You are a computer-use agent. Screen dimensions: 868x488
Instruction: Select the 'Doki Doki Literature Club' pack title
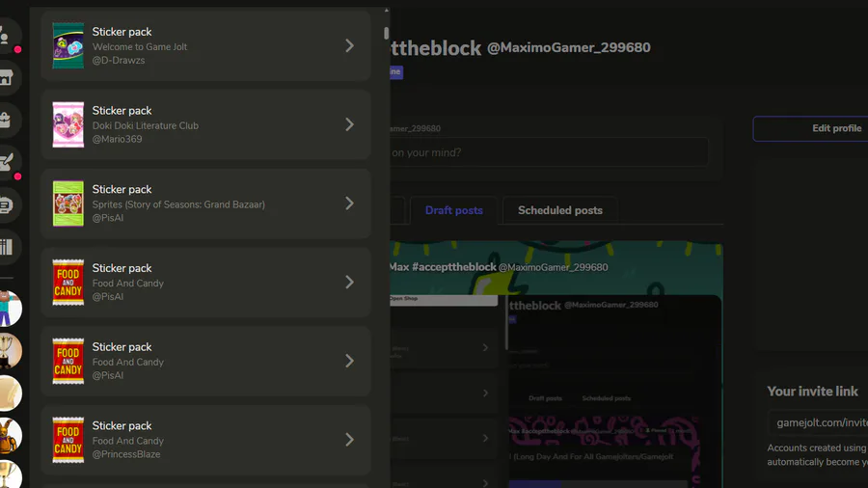[145, 125]
